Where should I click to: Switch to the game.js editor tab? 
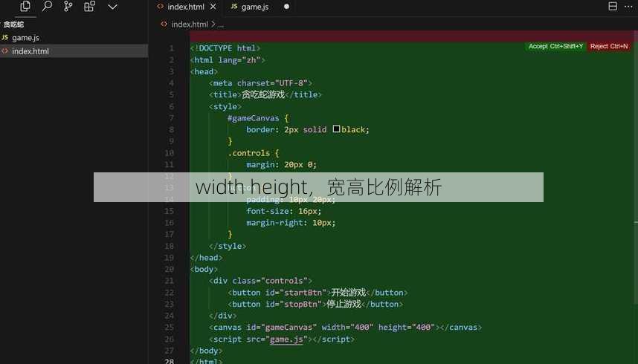point(255,7)
